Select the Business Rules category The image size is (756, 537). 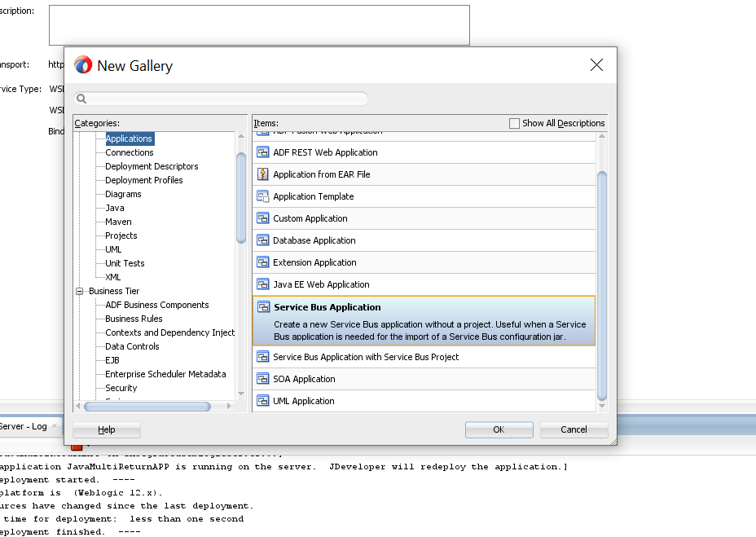(x=134, y=319)
